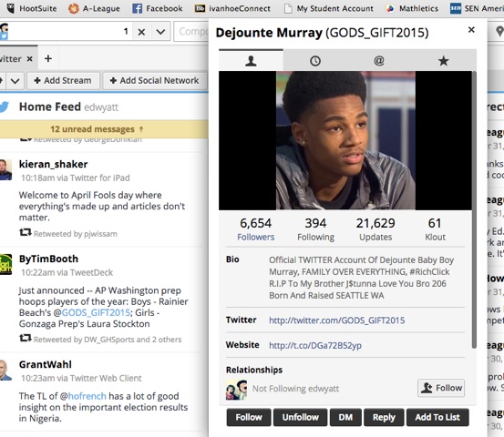Click the Add Stream button

[x=63, y=81]
